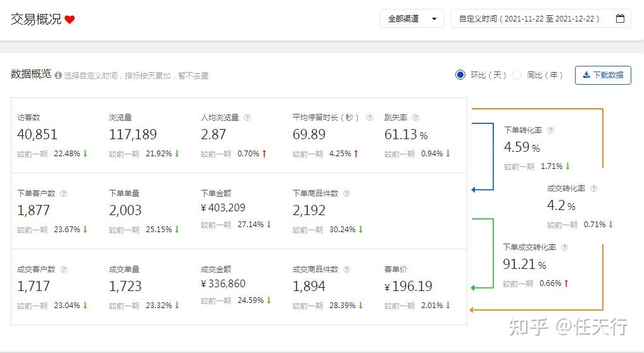
Task: Select the 同比（年）radio option
Action: (517, 75)
